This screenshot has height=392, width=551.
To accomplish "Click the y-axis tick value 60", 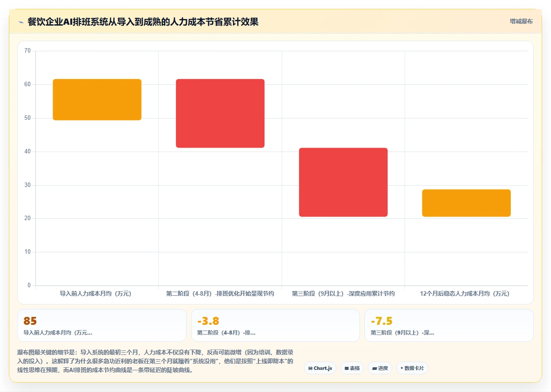I will click(27, 84).
